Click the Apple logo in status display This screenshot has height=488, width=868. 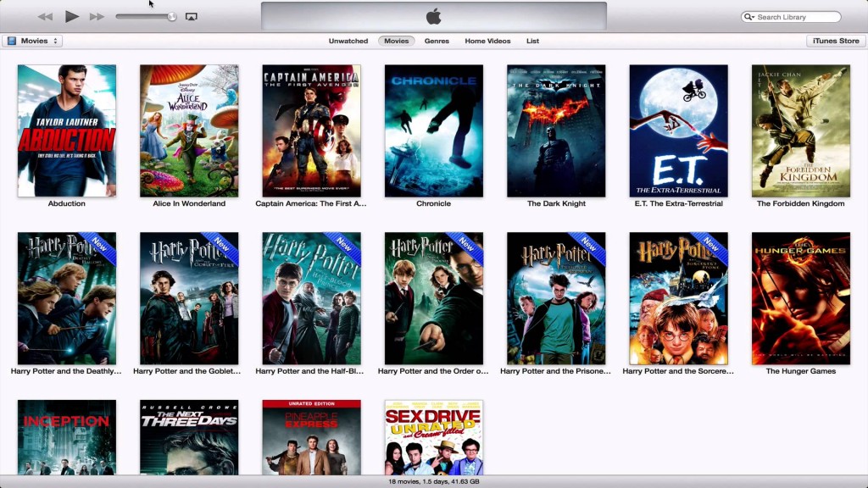pos(433,17)
